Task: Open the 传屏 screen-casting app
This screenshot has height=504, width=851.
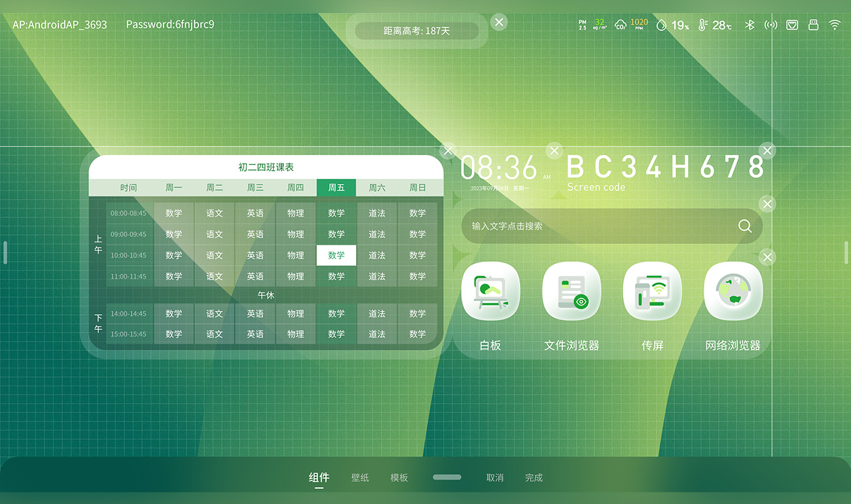Action: coord(652,291)
